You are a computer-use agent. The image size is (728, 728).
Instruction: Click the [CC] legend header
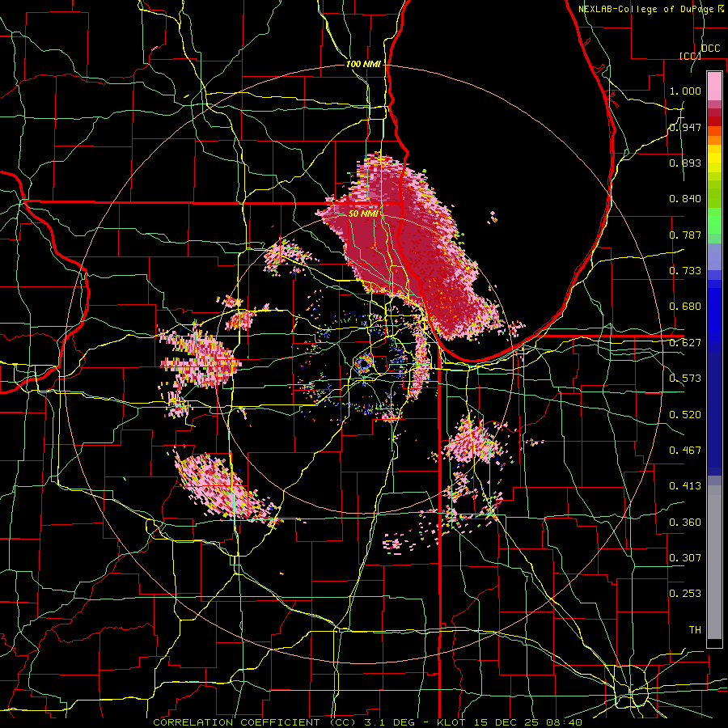tap(690, 56)
